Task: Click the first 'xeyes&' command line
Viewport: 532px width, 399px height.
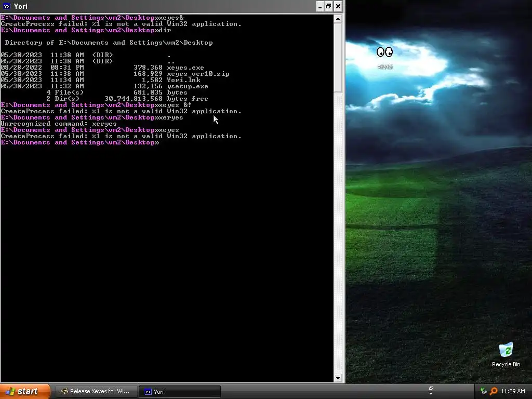Action: point(92,18)
